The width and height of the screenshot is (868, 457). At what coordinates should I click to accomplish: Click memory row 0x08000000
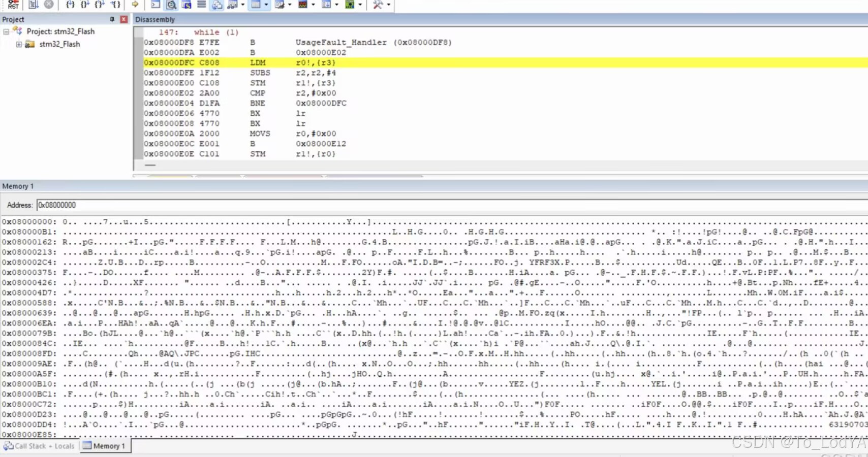(434, 222)
